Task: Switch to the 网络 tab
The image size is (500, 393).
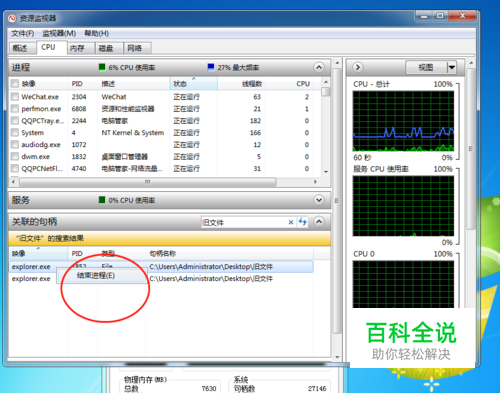Action: point(137,48)
